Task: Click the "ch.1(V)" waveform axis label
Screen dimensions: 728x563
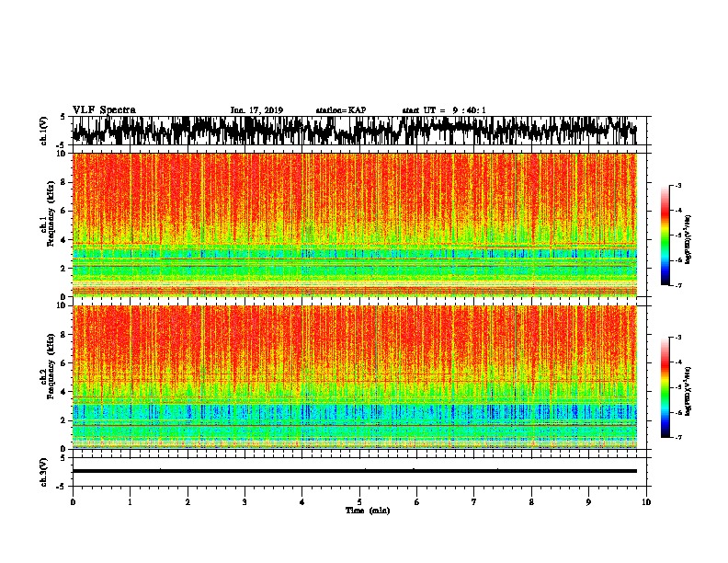Action: tap(44, 131)
